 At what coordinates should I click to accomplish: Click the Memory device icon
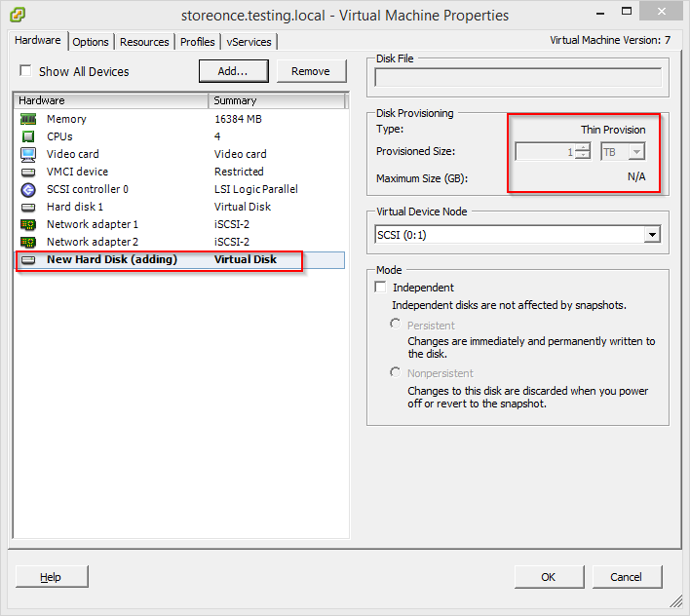(x=28, y=119)
